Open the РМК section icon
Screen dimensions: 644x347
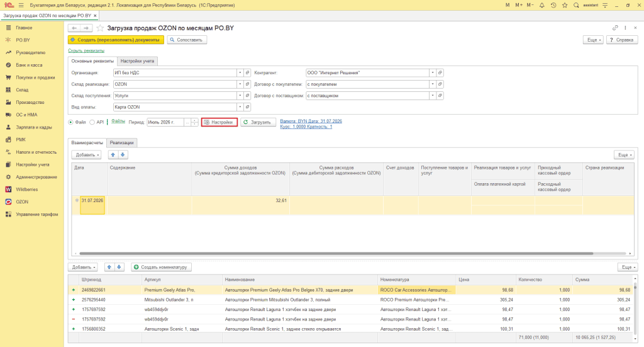[x=8, y=139]
